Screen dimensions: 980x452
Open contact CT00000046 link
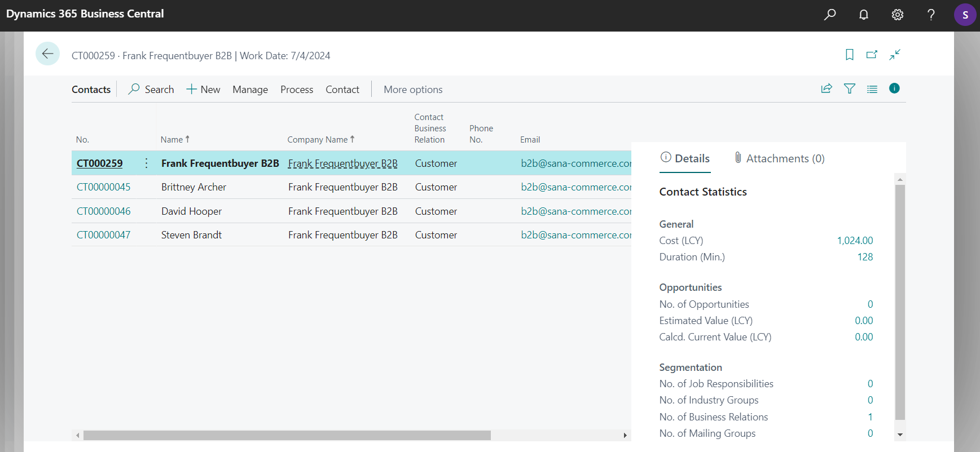[103, 211]
